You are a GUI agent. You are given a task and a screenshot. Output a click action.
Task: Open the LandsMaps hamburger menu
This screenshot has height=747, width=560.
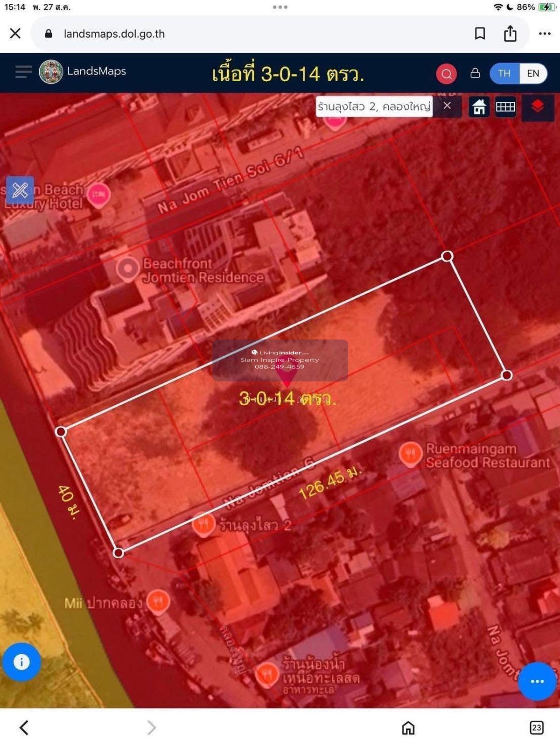pyautogui.click(x=23, y=72)
